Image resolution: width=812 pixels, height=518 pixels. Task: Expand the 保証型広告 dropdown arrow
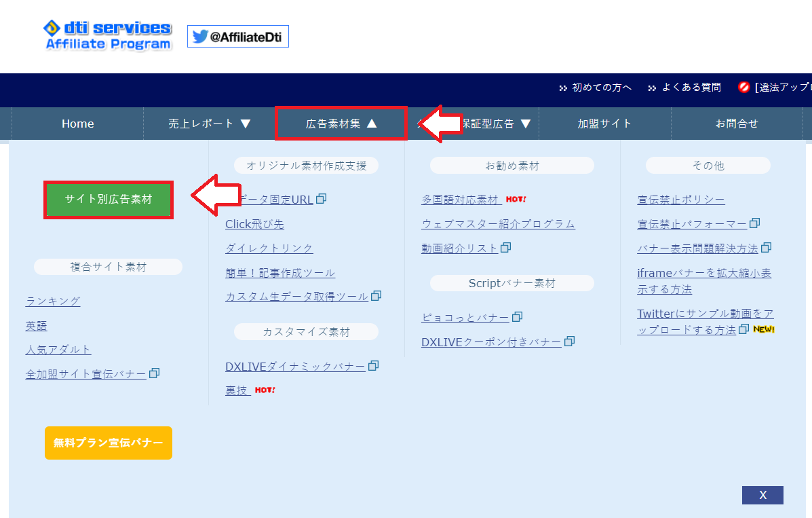(526, 124)
